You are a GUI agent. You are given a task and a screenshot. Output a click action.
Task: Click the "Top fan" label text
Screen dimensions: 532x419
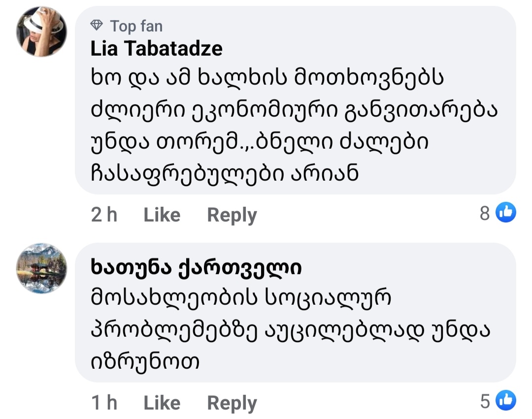tap(136, 26)
